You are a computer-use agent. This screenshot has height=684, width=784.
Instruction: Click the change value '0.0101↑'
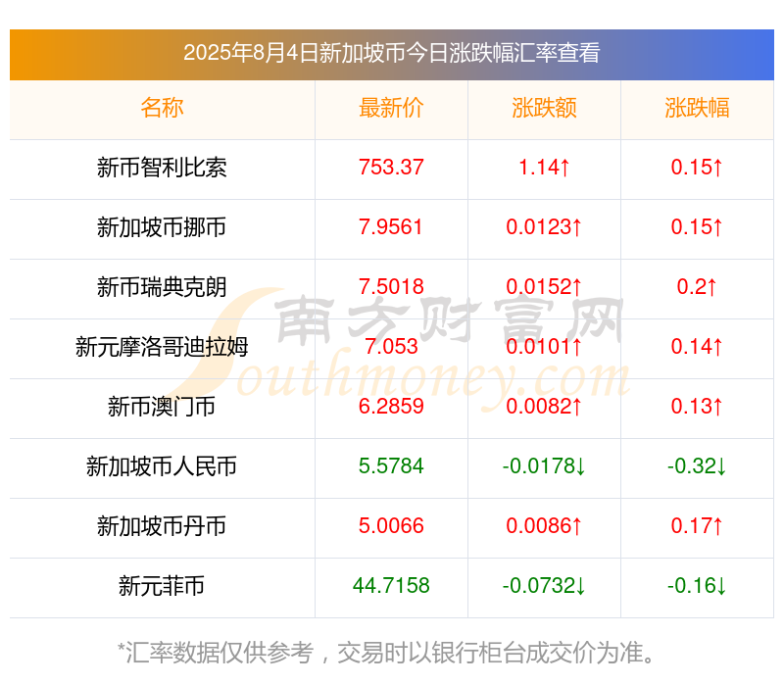[x=544, y=347]
